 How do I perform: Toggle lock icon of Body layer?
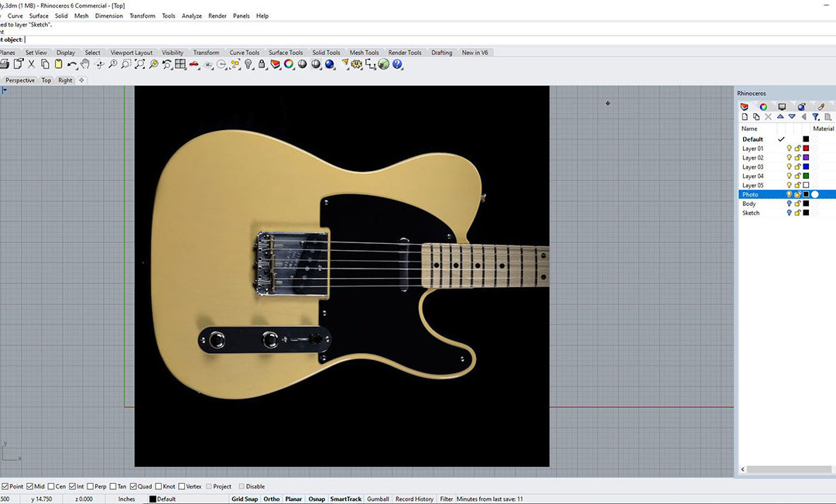[x=797, y=204]
